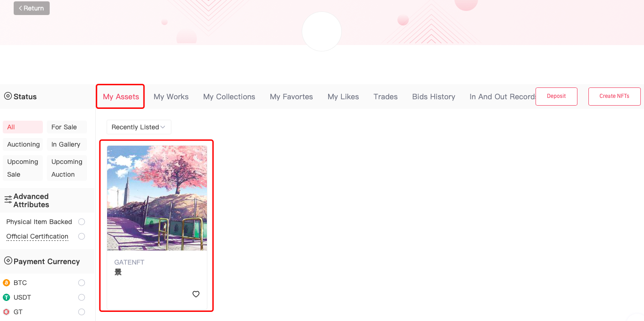Click the Deposit button
The image size is (644, 321).
556,97
